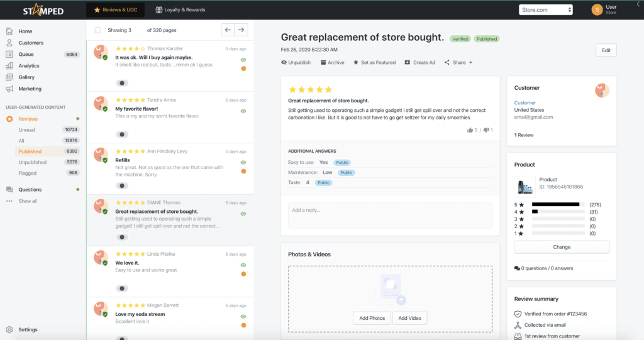Open Marketing megaphone icon
Screen dimensions: 644x340
click(9, 89)
